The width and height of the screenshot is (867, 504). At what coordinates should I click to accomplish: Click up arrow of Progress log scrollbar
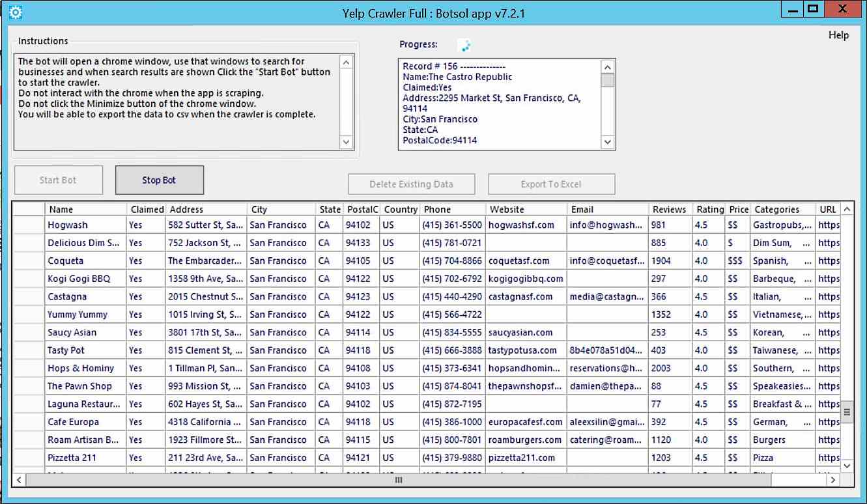(607, 66)
